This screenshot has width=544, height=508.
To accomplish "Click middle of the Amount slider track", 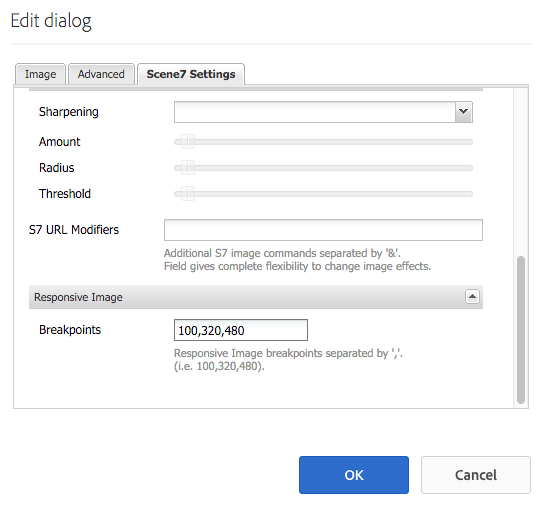I will 323,142.
